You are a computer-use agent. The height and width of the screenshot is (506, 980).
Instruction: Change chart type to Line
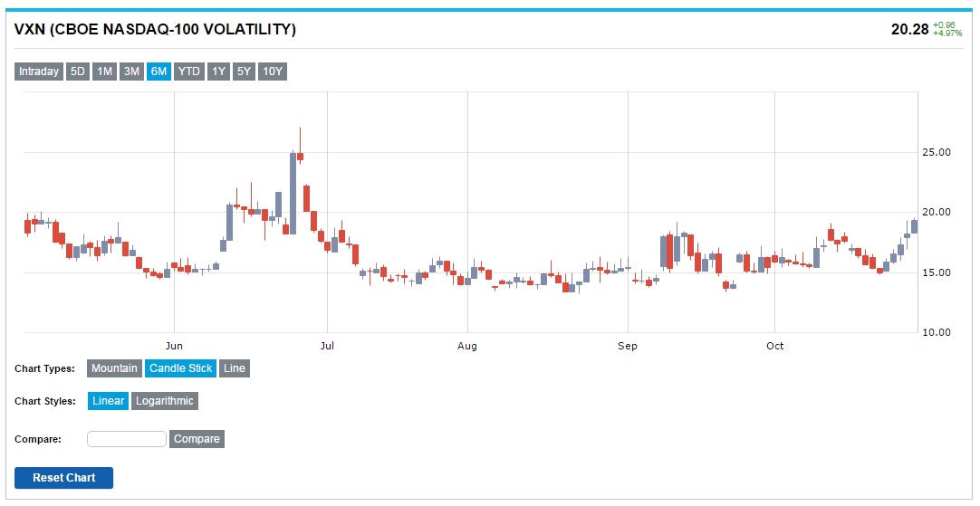click(x=235, y=368)
